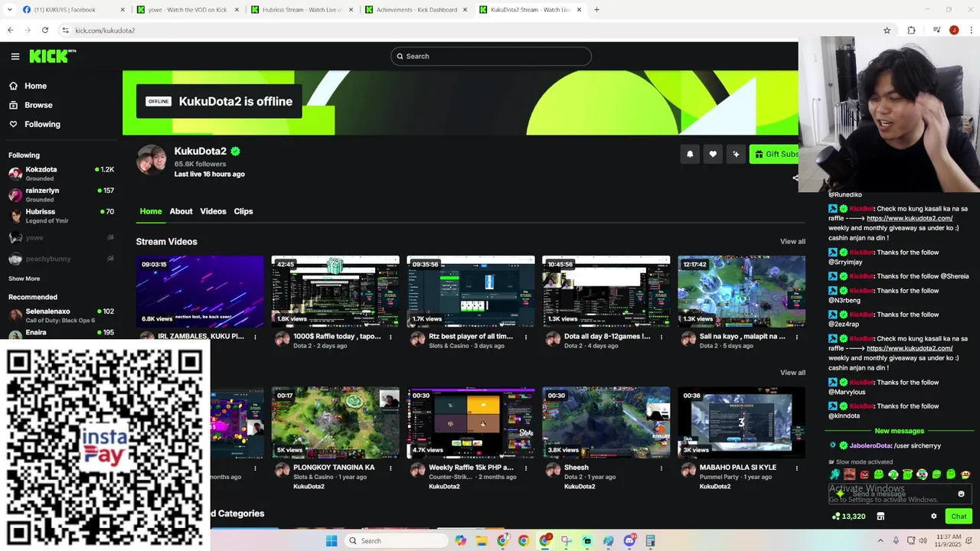Open options menu for PLONGKOY TANGINA KA clip

tap(390, 468)
